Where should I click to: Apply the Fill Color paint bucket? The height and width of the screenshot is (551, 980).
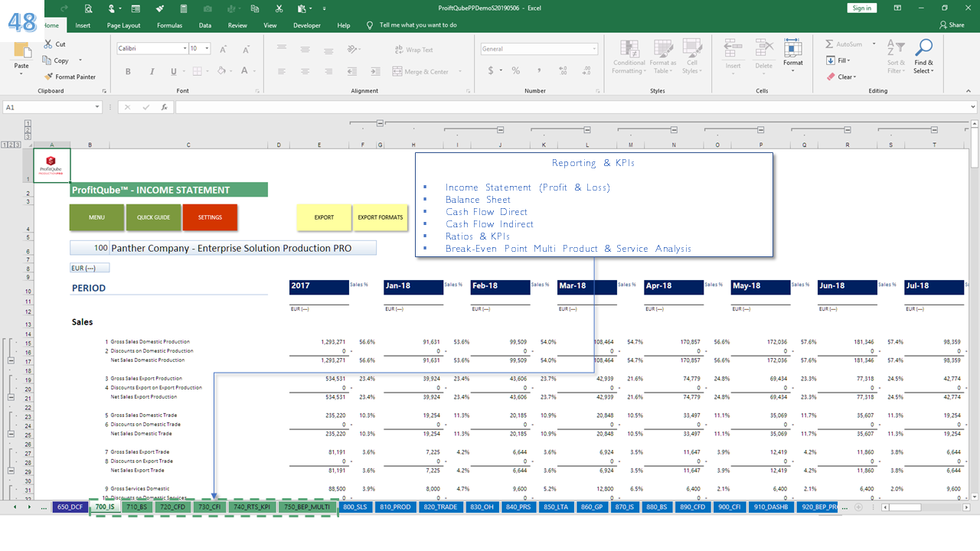(x=221, y=71)
